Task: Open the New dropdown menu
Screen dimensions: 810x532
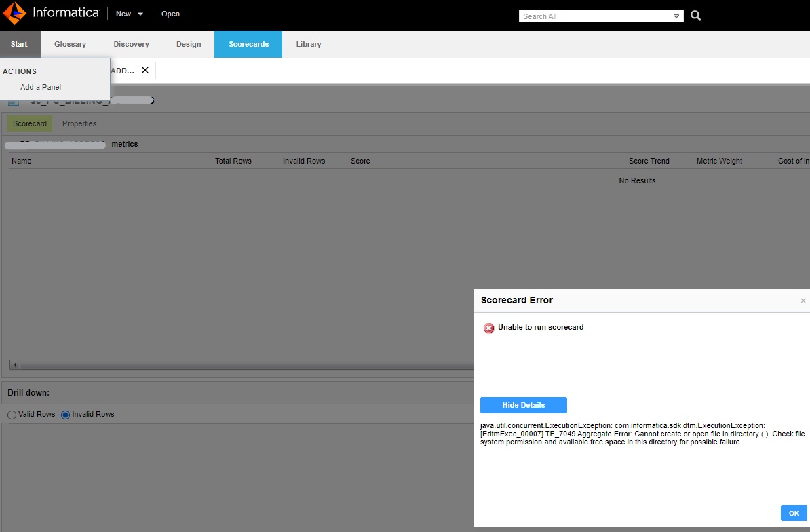Action: [x=129, y=14]
